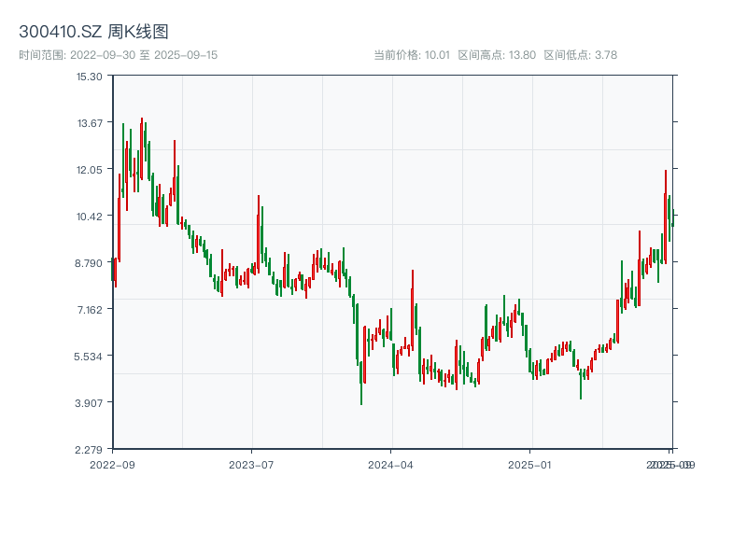This screenshot has width=747, height=560.
Task: Click the 2023-07 x-axis date label
Action: click(251, 464)
